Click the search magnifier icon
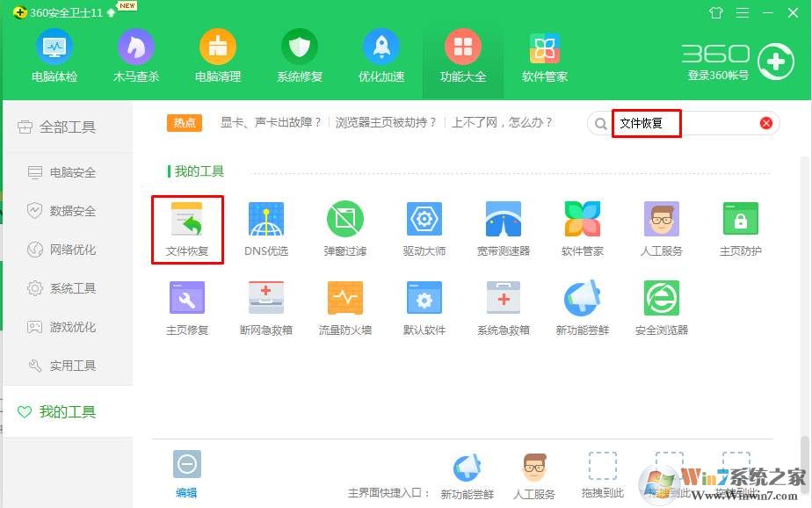This screenshot has height=508, width=812. [x=601, y=124]
